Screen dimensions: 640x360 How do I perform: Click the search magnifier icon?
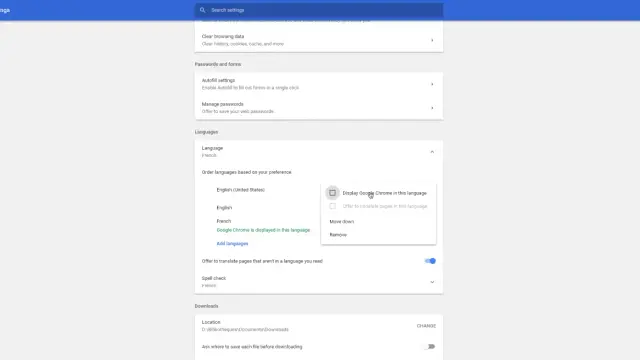click(x=202, y=10)
